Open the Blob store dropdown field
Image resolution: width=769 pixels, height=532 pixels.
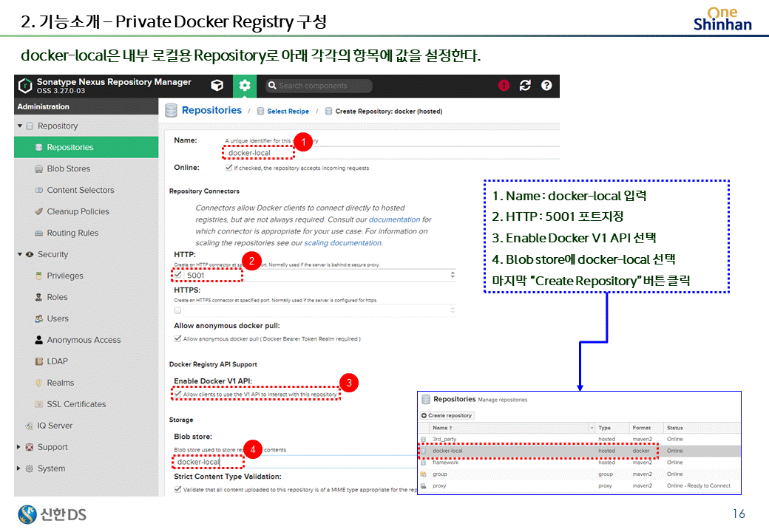(x=294, y=462)
